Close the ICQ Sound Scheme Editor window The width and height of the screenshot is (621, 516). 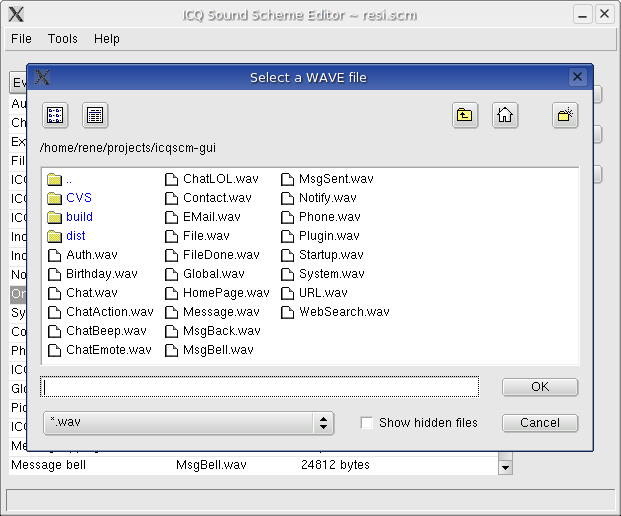604,15
